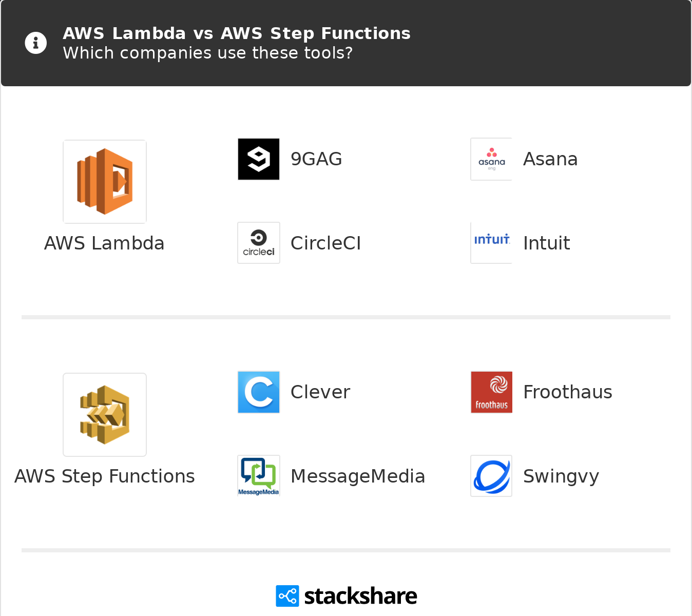This screenshot has height=616, width=692.
Task: Open the 9GAG company name link
Action: (316, 159)
